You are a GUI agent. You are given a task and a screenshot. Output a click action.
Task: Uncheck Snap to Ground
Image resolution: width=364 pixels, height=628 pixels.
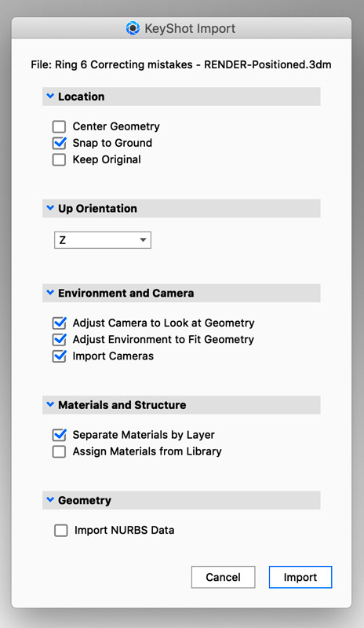pyautogui.click(x=60, y=143)
